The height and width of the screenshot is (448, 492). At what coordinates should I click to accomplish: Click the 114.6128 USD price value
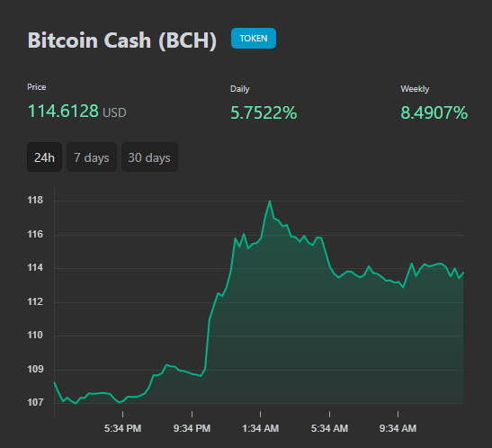tap(76, 112)
